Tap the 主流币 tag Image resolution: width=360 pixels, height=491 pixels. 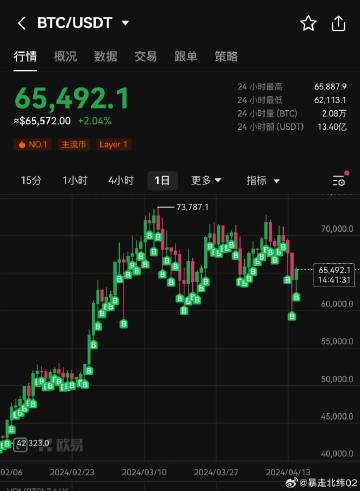pos(74,144)
